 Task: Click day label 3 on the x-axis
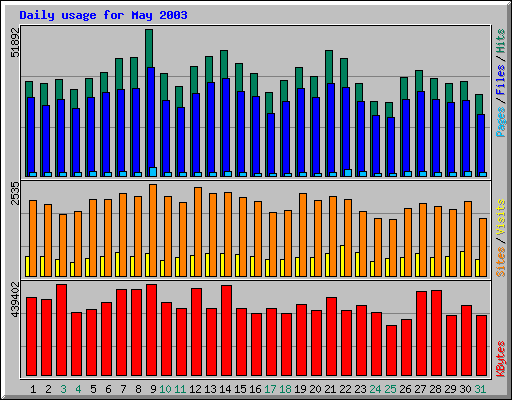[63, 389]
